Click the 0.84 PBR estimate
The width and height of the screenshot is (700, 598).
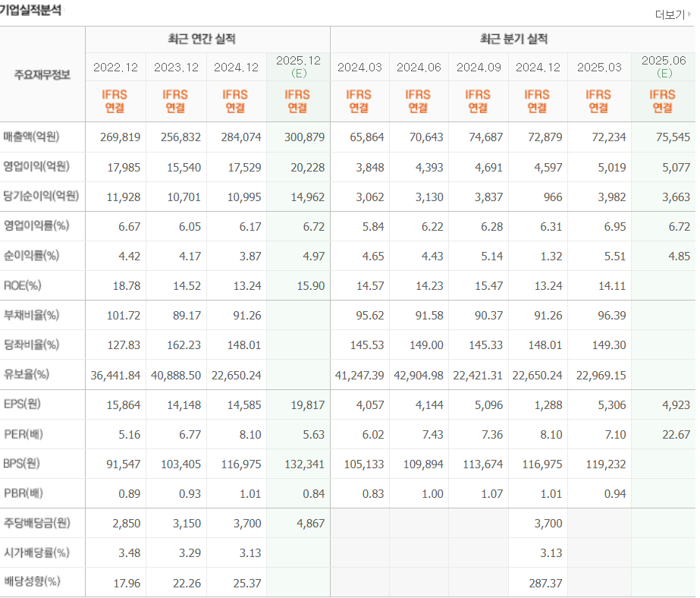314,494
